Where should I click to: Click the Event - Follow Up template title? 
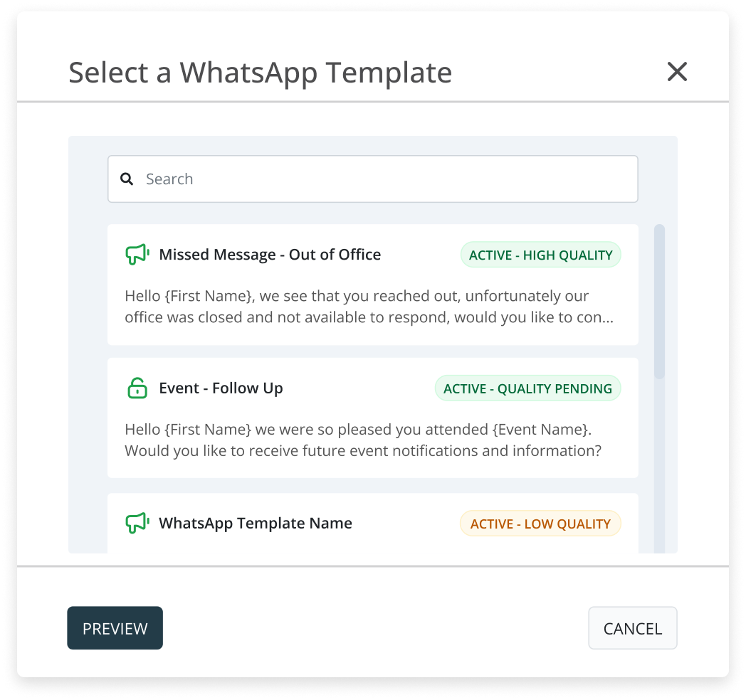tap(221, 388)
